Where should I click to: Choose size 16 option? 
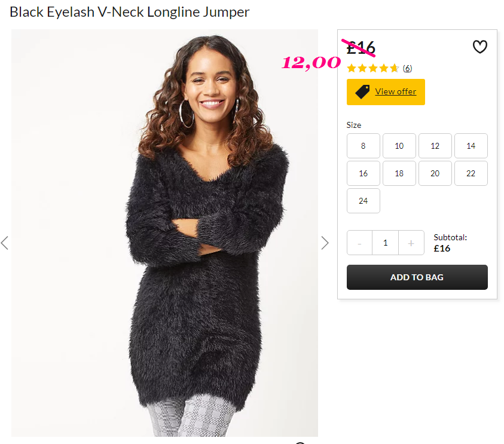(x=364, y=173)
